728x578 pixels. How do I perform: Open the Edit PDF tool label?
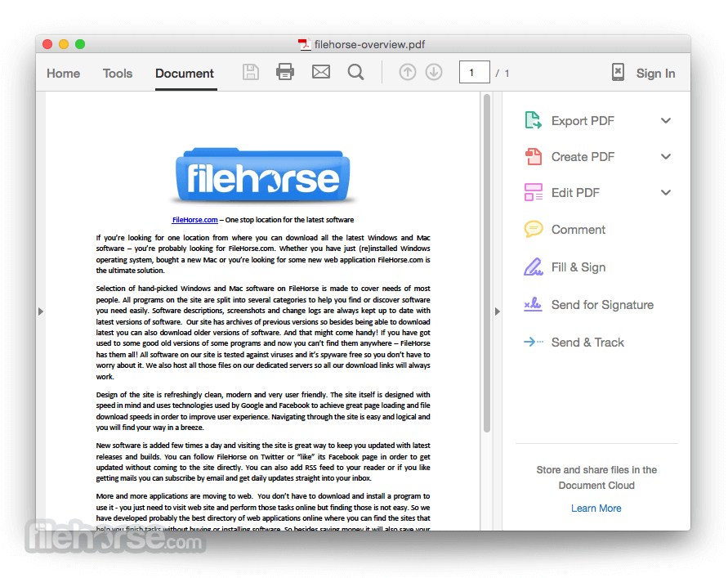(x=575, y=192)
